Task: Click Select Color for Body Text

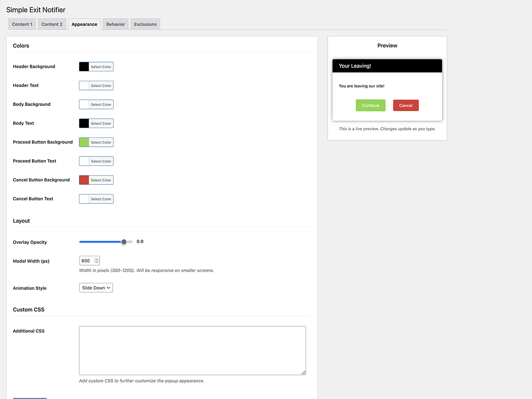Action: (101, 124)
